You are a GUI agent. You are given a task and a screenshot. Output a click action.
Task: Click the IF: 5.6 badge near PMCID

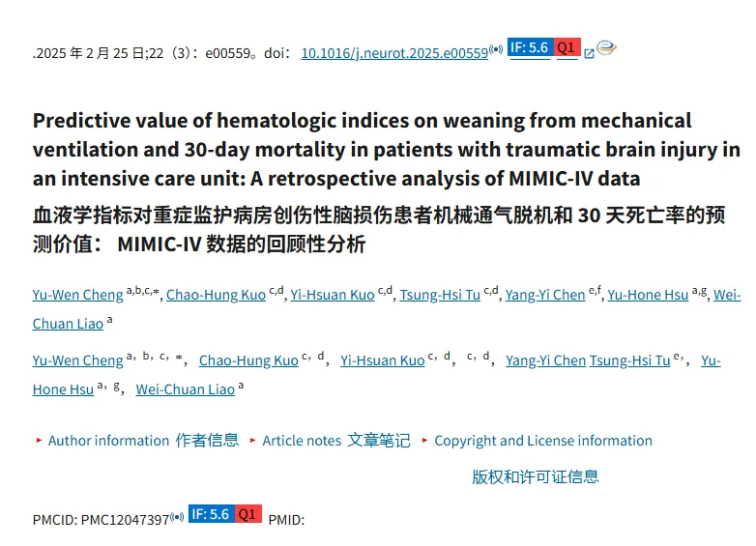211,514
